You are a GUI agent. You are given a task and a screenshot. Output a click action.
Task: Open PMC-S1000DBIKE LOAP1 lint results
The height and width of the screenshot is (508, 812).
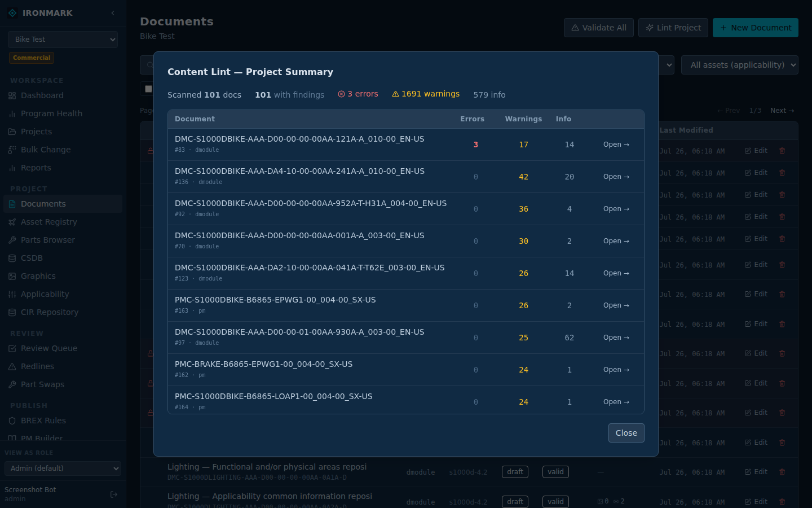pos(616,402)
